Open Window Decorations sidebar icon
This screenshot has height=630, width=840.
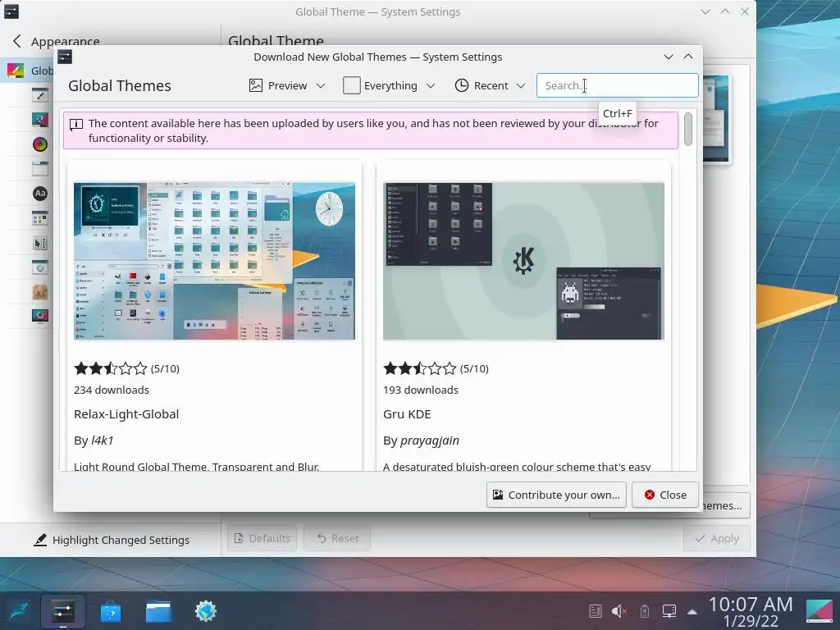[x=40, y=169]
